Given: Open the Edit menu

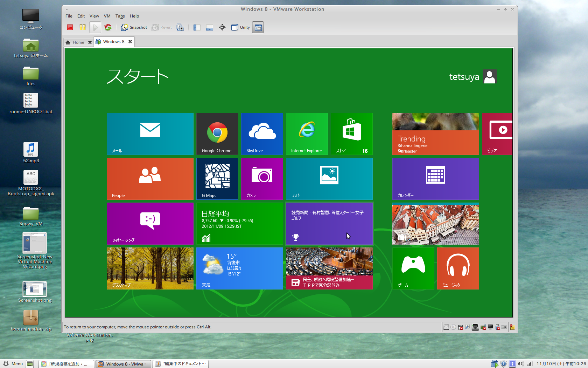Looking at the screenshot, I should (x=81, y=16).
